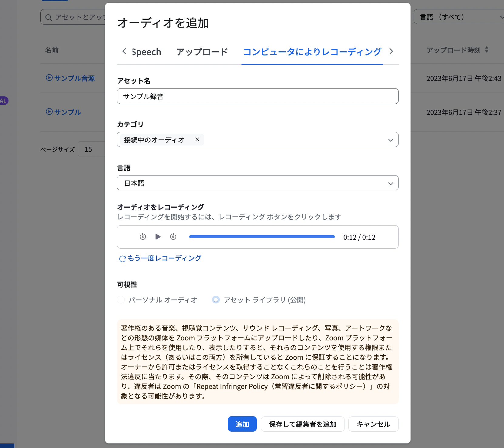Play サンプル using its row play icon
Viewport: 504px width, 448px height.
pos(49,112)
